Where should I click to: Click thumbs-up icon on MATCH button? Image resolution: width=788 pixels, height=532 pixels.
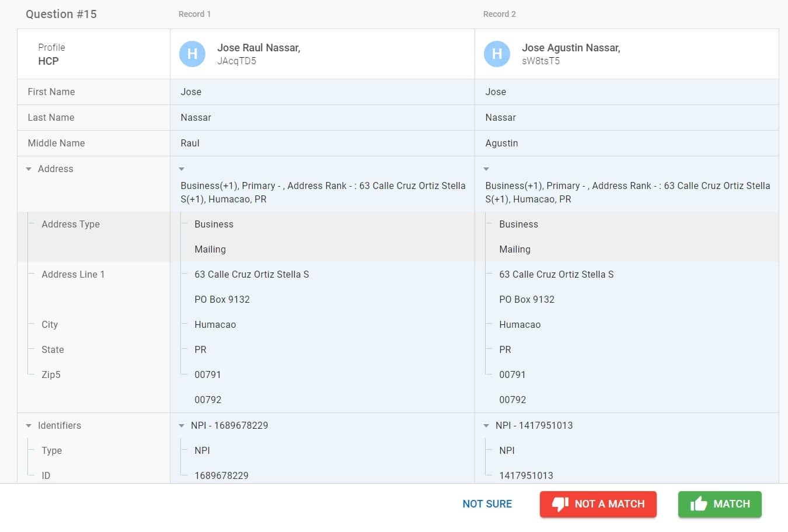(x=698, y=504)
